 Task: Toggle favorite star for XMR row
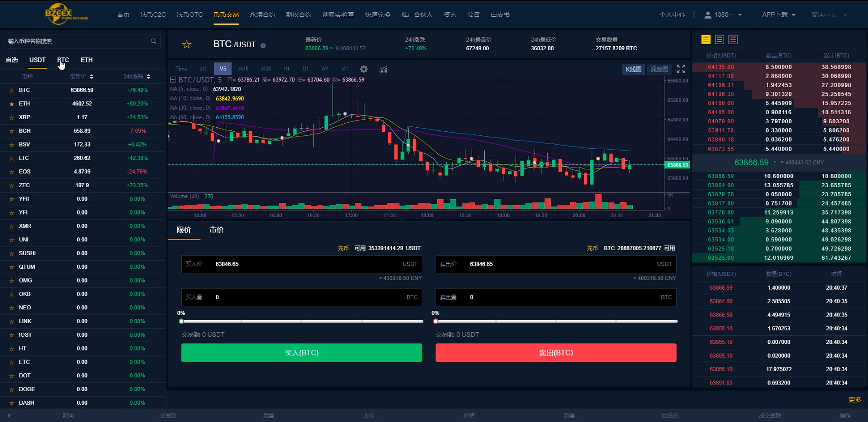[x=12, y=226]
